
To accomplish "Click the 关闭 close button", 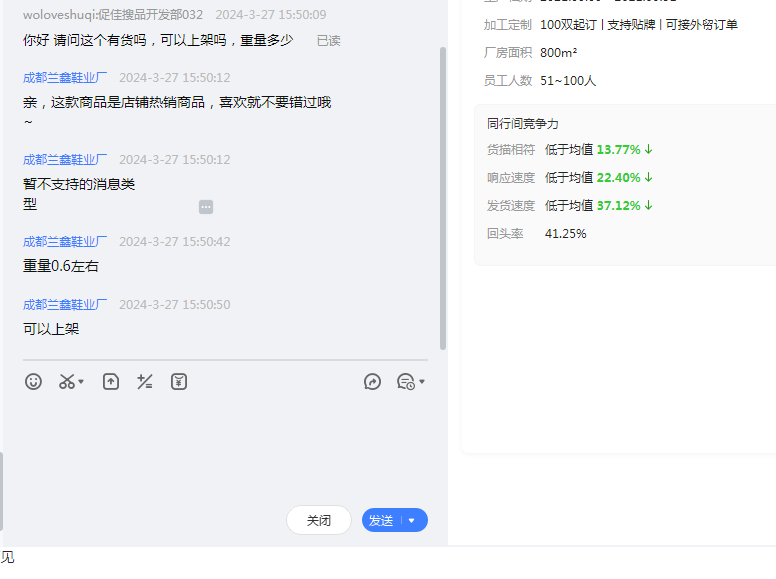I will 318,521.
